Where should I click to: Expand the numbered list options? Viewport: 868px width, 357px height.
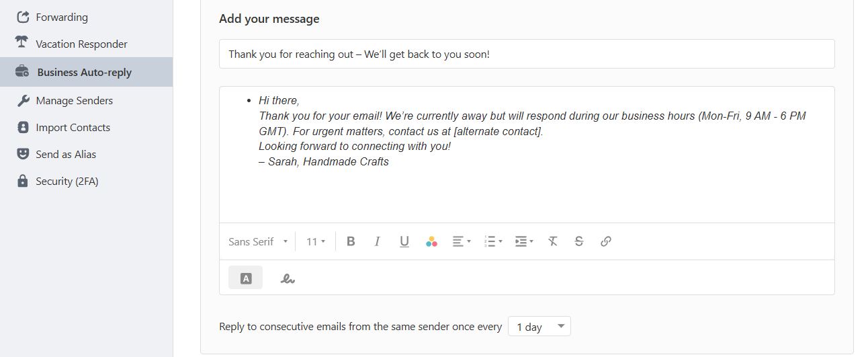tap(493, 241)
